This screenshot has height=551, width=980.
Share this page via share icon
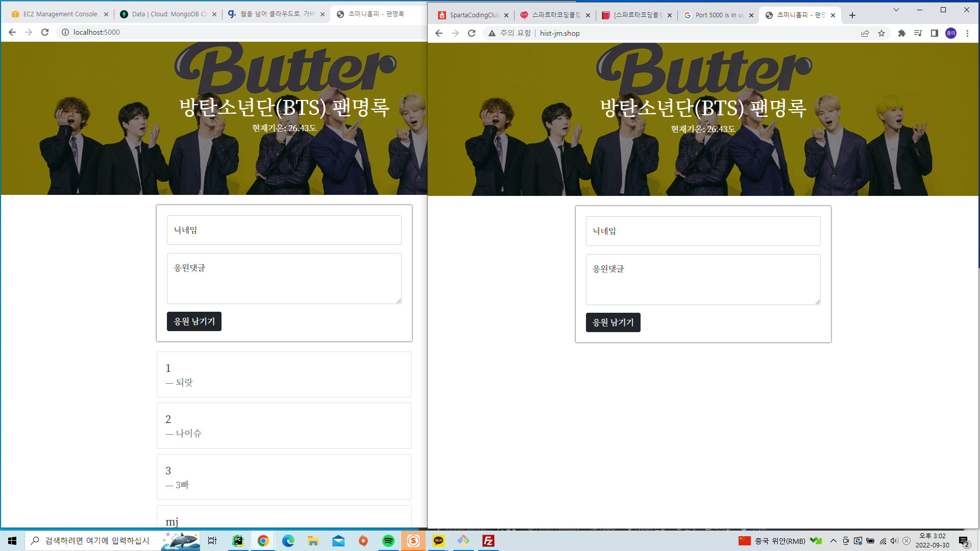865,33
